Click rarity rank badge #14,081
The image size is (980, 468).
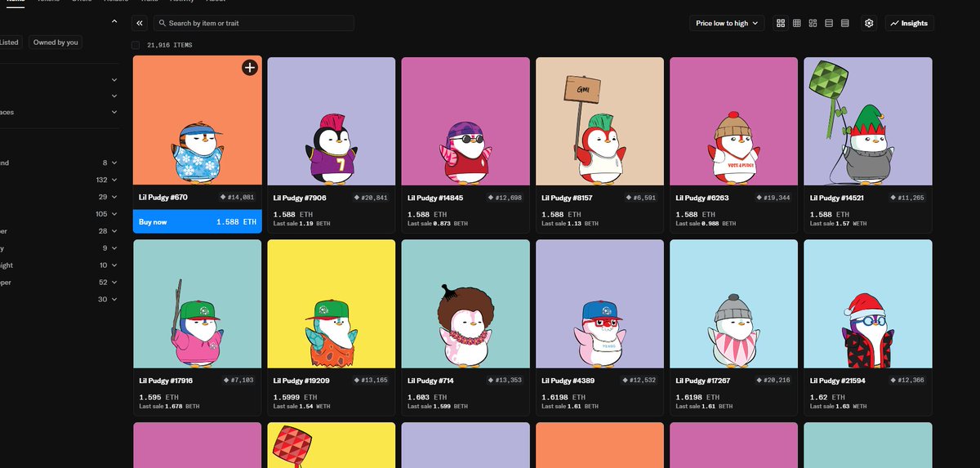(x=238, y=198)
